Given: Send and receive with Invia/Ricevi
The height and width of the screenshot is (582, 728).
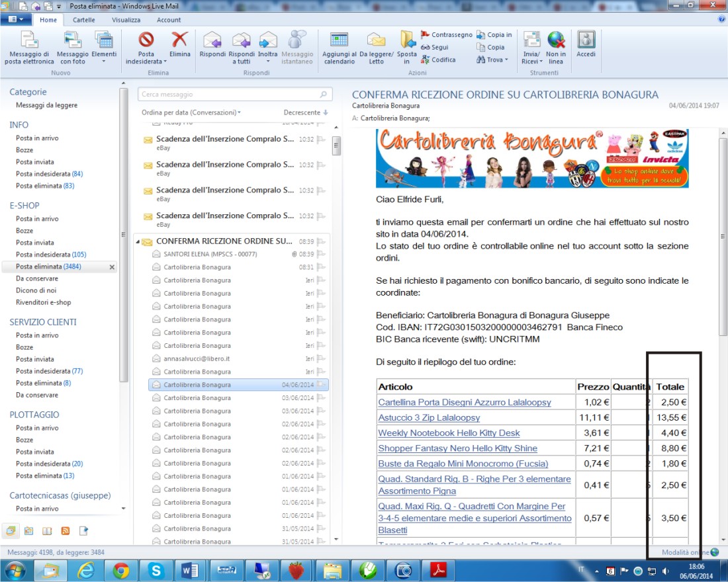Looking at the screenshot, I should click(x=531, y=48).
